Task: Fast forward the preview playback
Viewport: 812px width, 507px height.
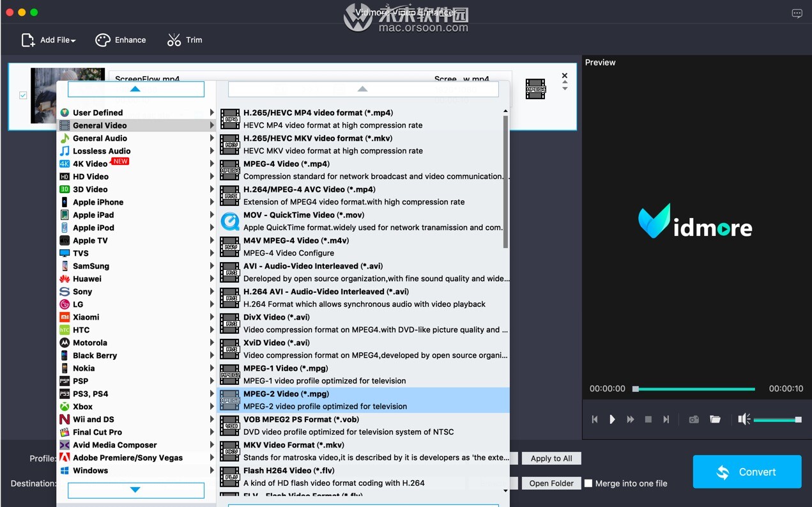Action: pyautogui.click(x=631, y=419)
